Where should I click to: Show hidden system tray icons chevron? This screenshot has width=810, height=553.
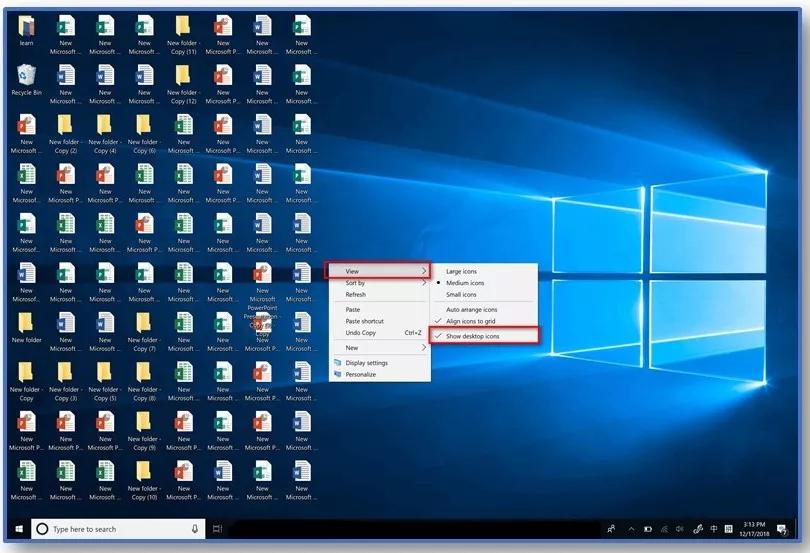tap(631, 528)
